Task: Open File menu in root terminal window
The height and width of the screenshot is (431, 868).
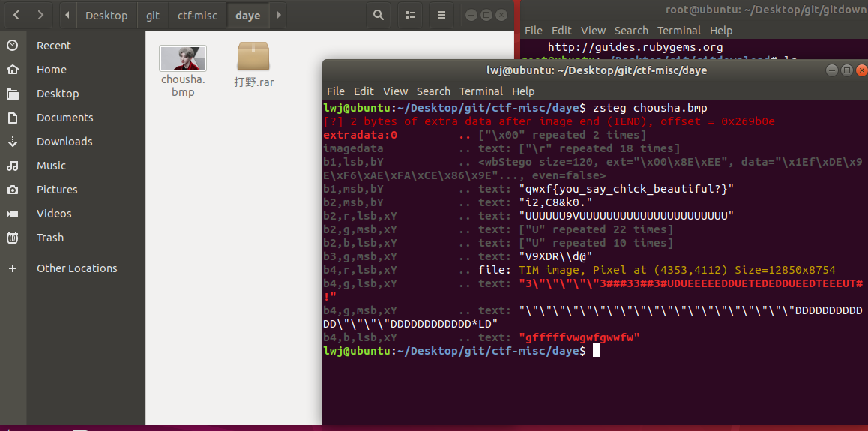Action: coord(534,31)
